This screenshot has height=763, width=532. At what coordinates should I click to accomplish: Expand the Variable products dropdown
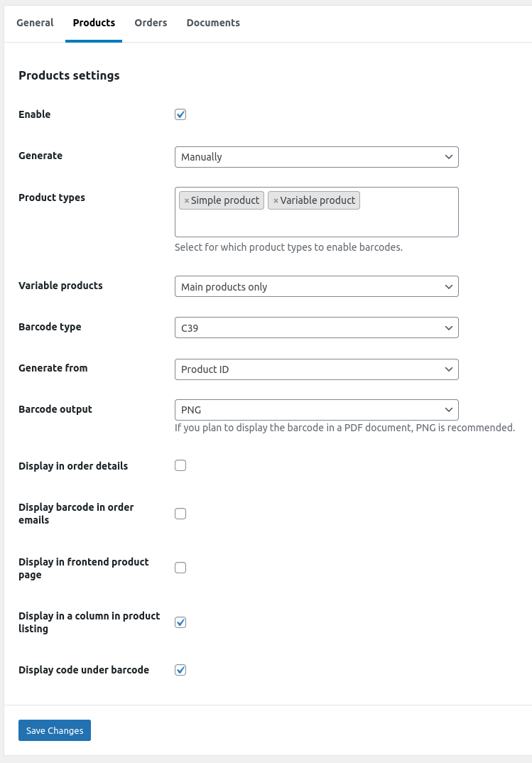click(x=316, y=286)
